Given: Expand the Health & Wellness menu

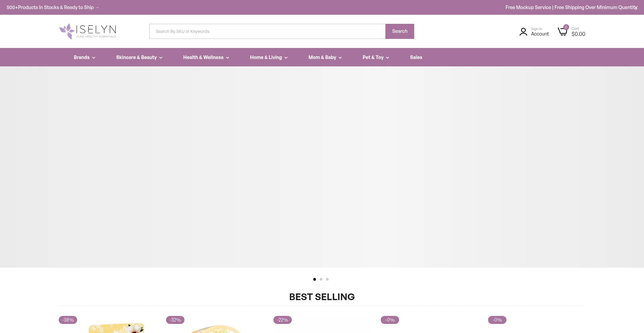Looking at the screenshot, I should (206, 57).
